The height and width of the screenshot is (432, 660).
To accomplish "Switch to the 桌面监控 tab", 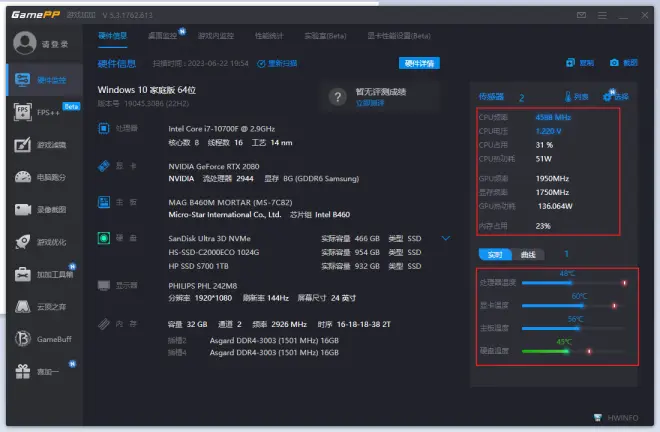I will 163,36.
